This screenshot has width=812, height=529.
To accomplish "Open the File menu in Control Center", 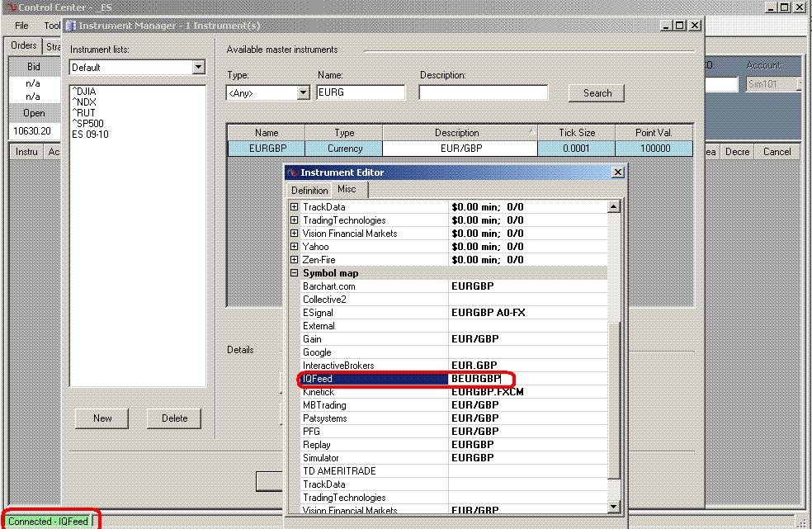I will [x=21, y=26].
